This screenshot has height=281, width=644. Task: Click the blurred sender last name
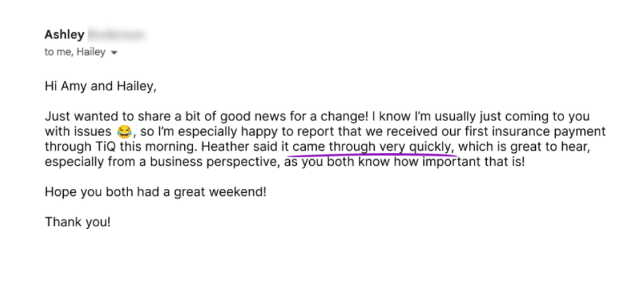click(x=115, y=34)
